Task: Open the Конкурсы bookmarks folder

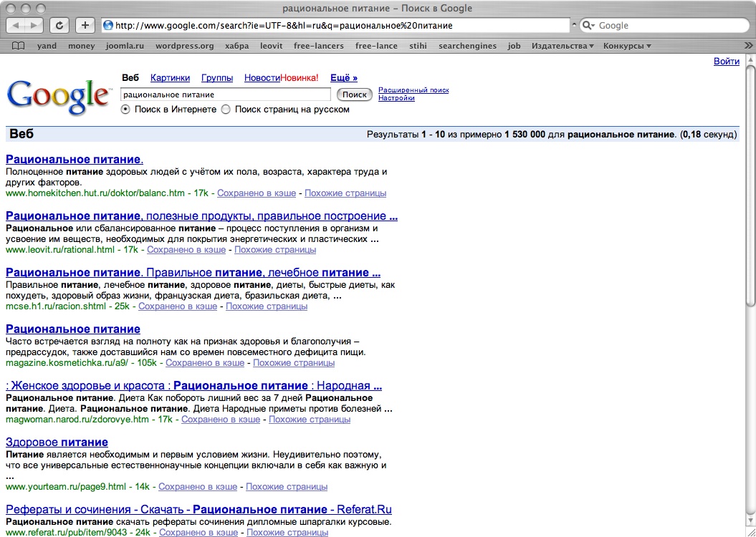Action: [627, 47]
